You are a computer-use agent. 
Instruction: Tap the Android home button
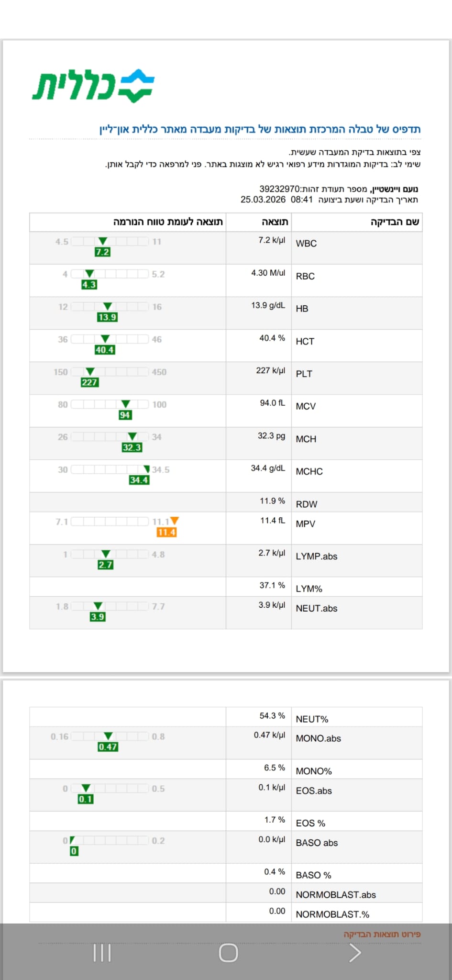pyautogui.click(x=228, y=953)
